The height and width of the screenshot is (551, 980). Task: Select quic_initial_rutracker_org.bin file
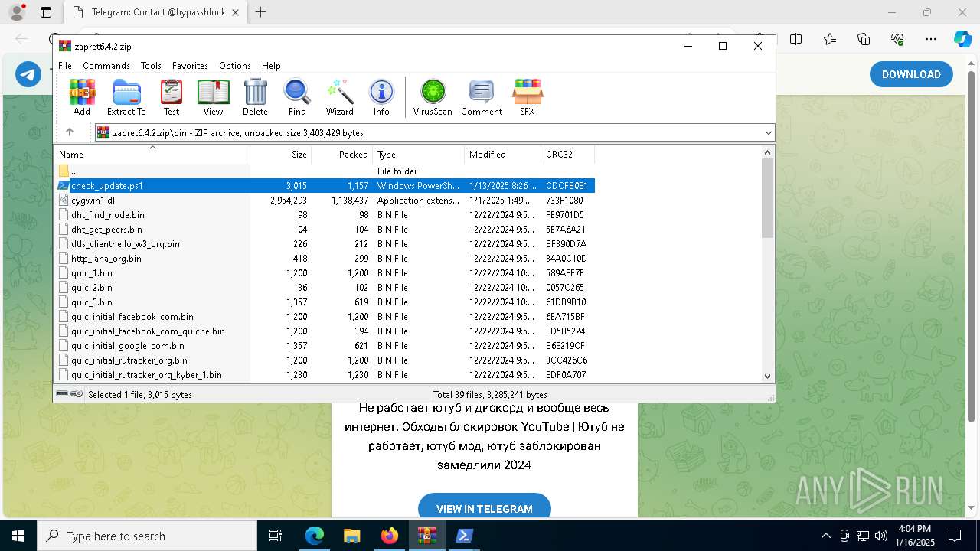(325, 360)
